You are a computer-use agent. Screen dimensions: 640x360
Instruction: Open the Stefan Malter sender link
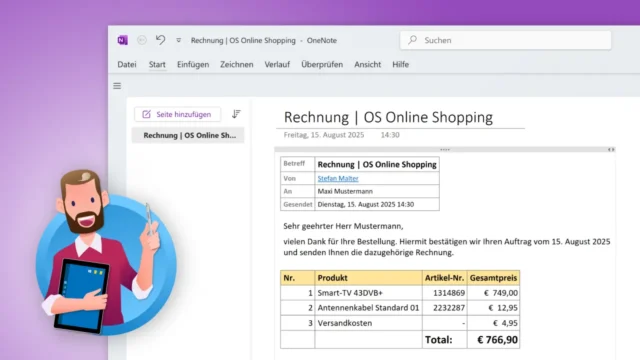[338, 178]
